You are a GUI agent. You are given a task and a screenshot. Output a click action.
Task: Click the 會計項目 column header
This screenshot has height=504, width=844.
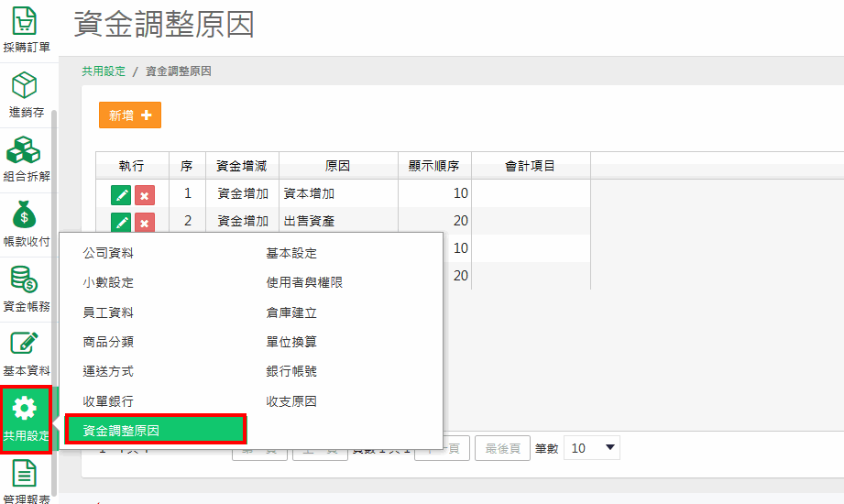[x=531, y=166]
